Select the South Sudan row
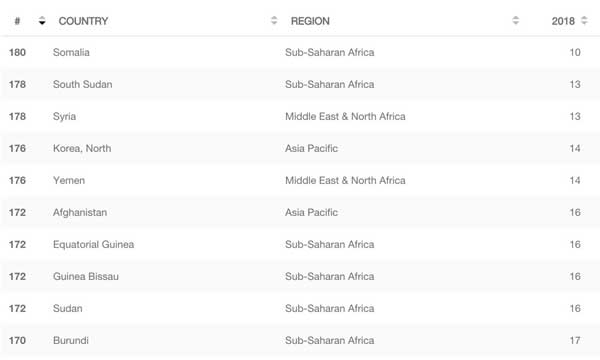The width and height of the screenshot is (600, 360). (300, 85)
